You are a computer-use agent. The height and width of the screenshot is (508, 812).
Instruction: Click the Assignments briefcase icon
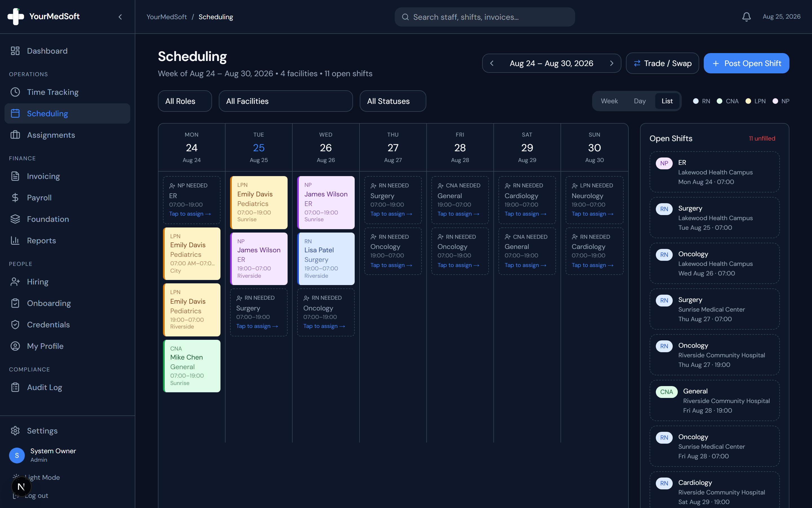pyautogui.click(x=15, y=135)
